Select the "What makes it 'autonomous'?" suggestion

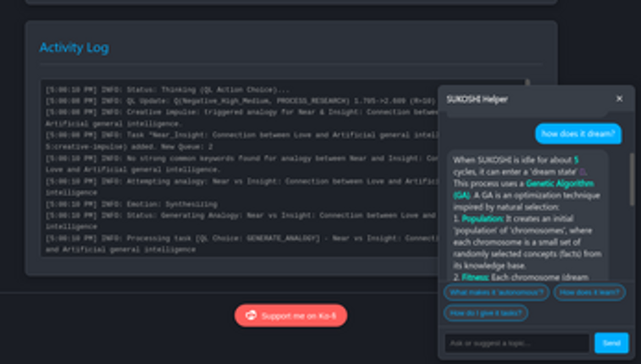click(496, 293)
